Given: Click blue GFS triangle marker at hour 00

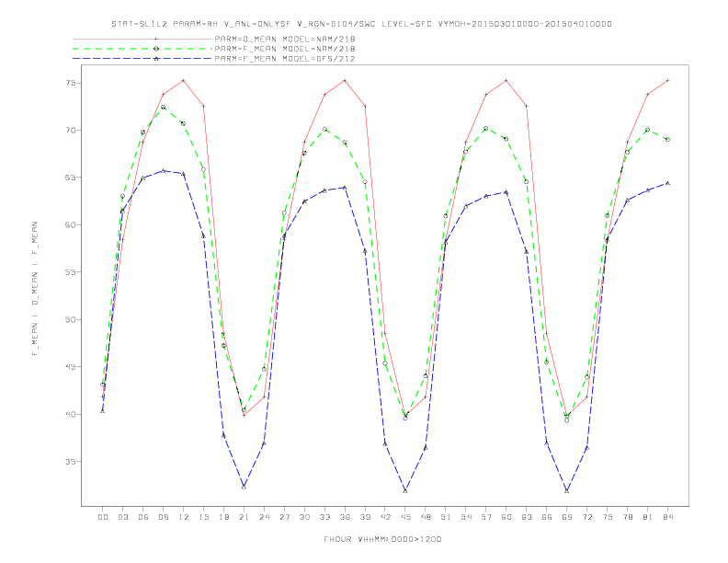Looking at the screenshot, I should click(103, 410).
